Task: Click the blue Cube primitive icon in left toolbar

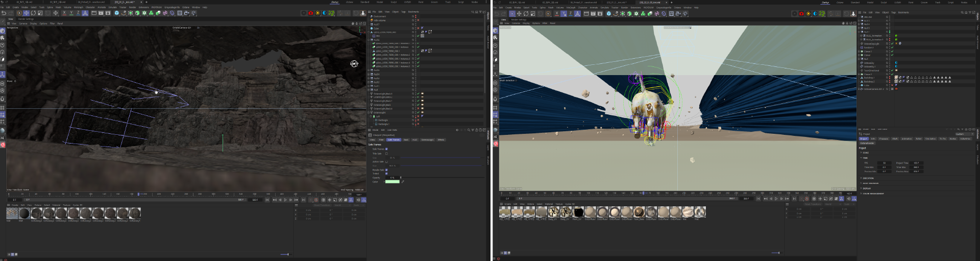Action: [116, 13]
